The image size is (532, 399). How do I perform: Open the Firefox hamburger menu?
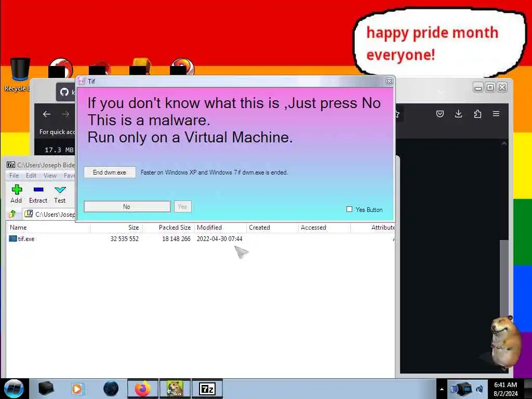point(496,114)
